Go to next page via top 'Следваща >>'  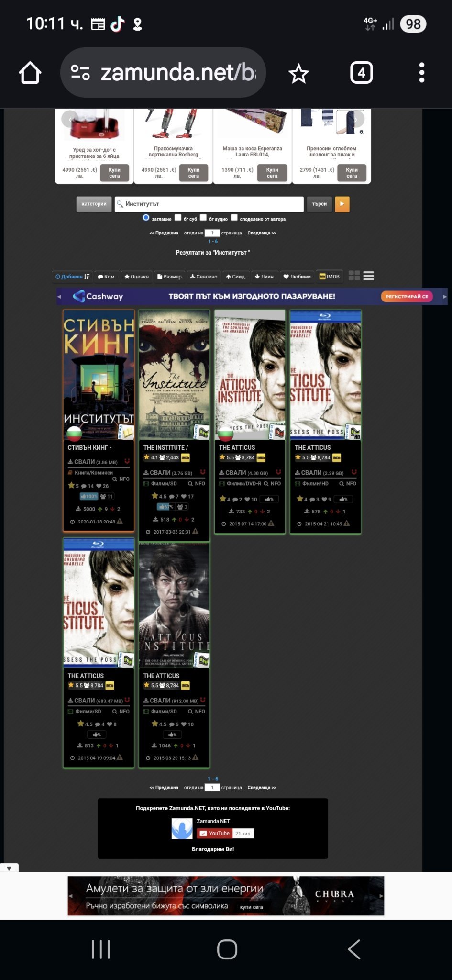(262, 233)
